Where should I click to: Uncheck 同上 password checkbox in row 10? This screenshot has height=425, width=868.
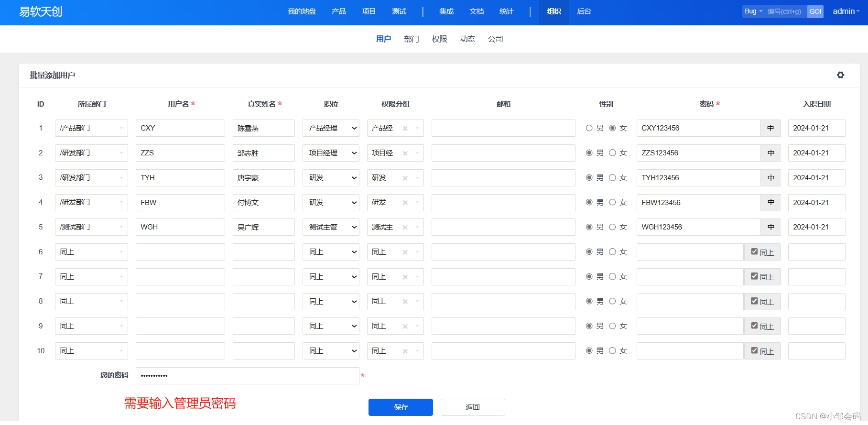tap(754, 350)
